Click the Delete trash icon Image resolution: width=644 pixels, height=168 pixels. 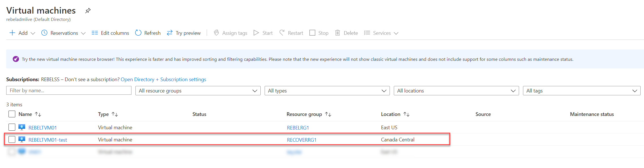[337, 33]
